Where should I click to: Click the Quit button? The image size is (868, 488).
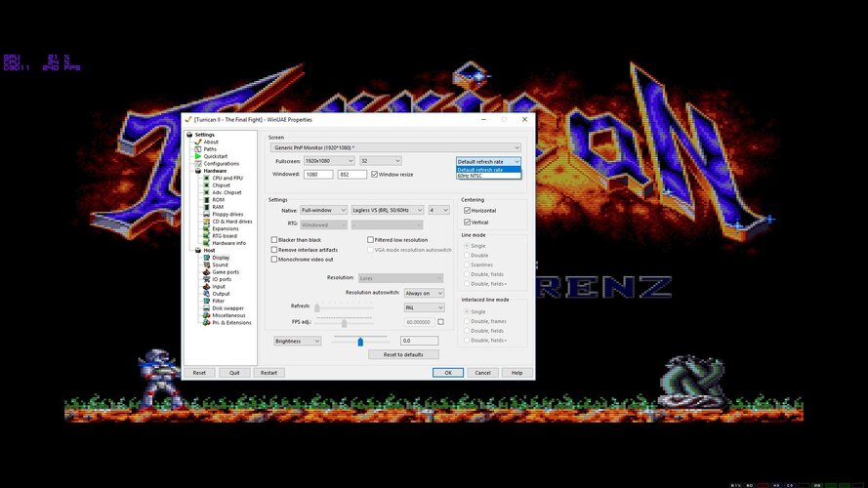(234, 373)
